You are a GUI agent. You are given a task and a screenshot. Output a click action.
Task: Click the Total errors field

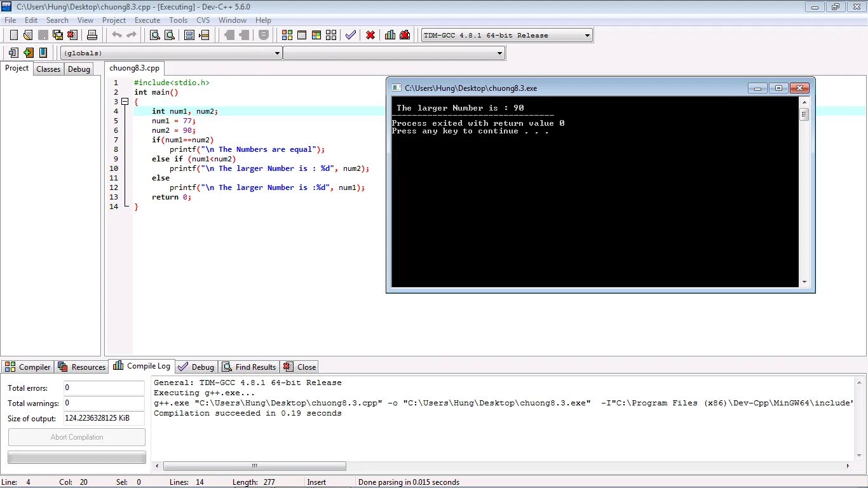coord(104,388)
